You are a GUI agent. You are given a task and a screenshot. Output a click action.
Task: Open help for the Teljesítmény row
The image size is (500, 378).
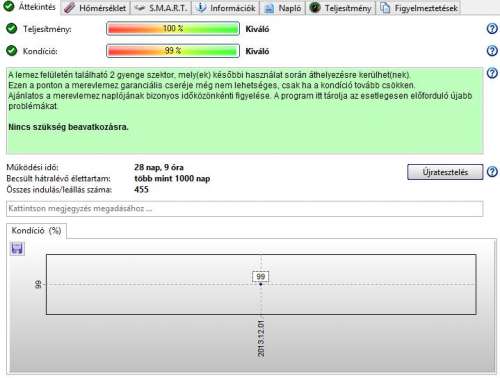492,29
